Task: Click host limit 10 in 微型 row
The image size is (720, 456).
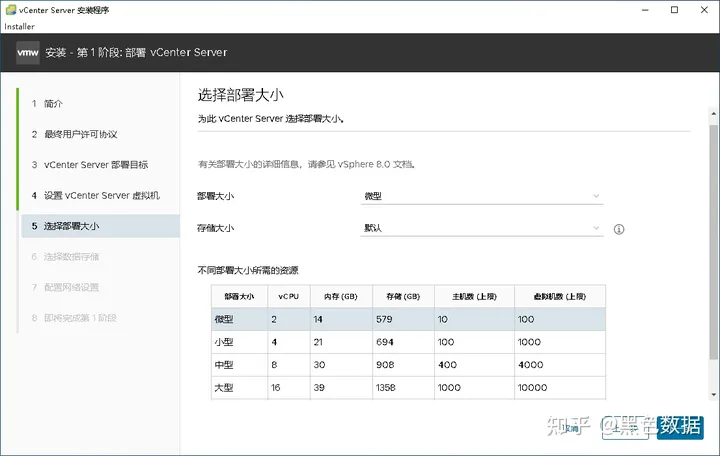Action: (443, 319)
